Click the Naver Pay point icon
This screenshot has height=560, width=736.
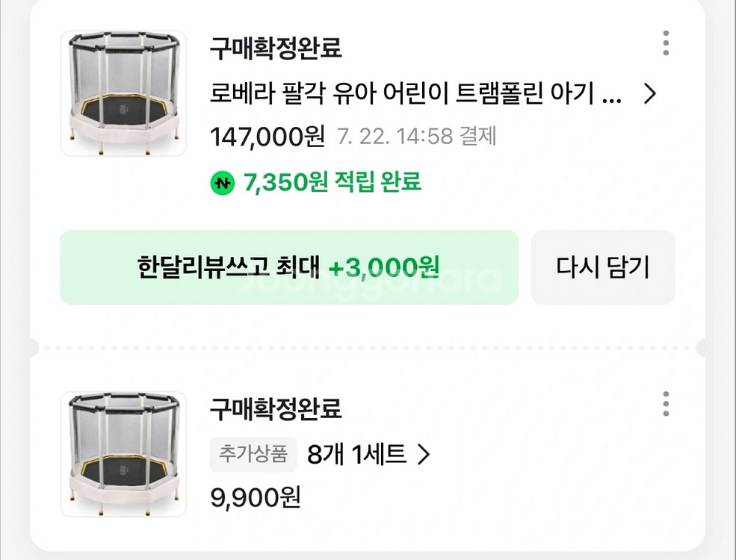tap(223, 181)
